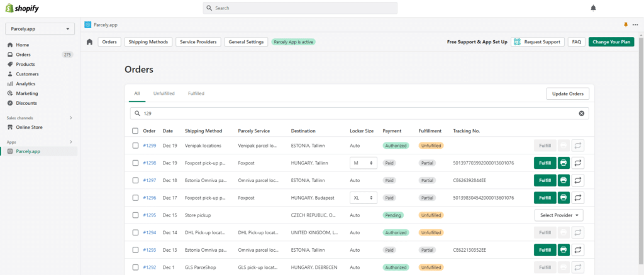Fulfill order #1297
Viewport: 644px width, 275px height.
[x=545, y=180]
